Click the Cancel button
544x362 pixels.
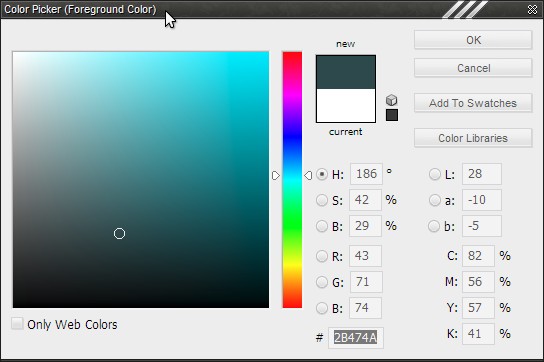473,68
